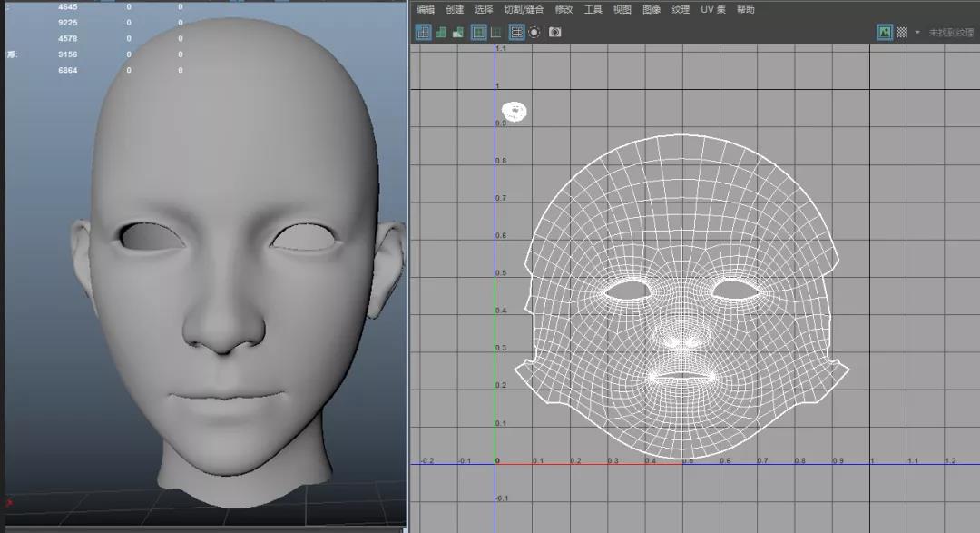Expand the texture dropdown arrow beside checker icon
Screen dimensions: 980x533
(917, 32)
